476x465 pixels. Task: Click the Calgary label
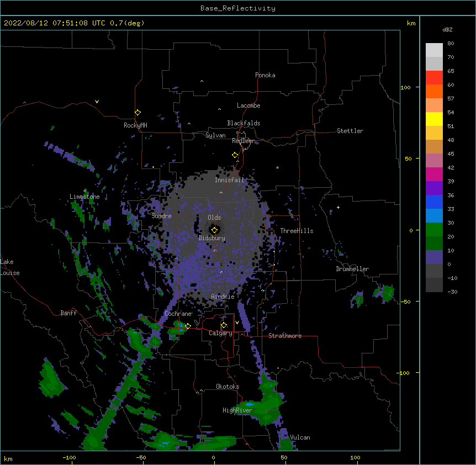pyautogui.click(x=221, y=333)
